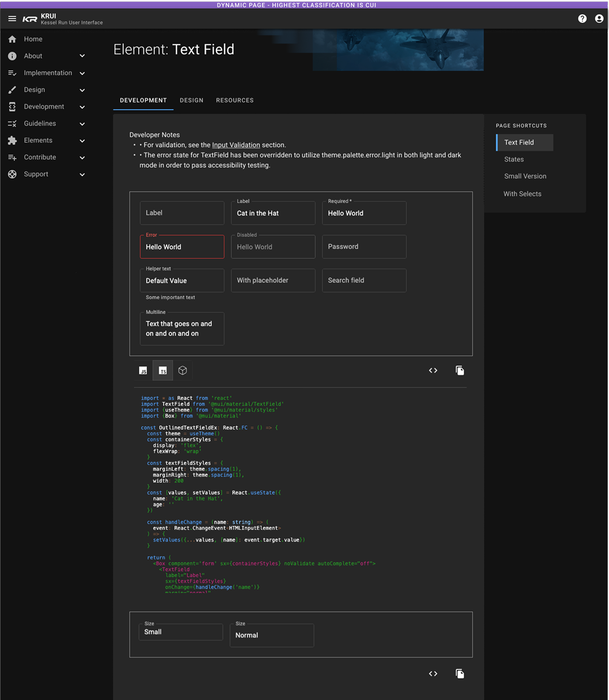Open example in CodeSandbox cube icon
This screenshot has width=609, height=700.
point(182,371)
